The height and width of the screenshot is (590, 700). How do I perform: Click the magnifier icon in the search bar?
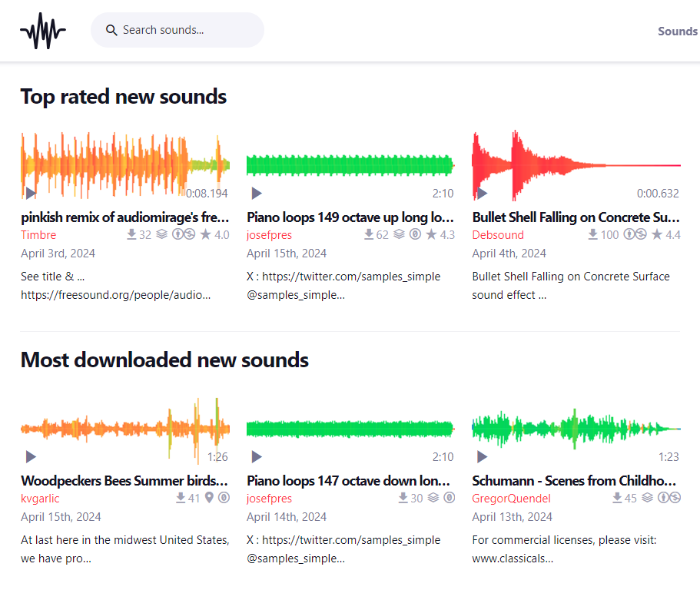tap(112, 29)
